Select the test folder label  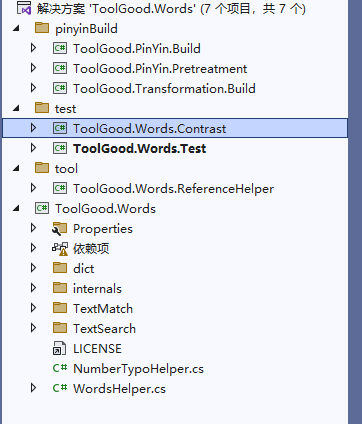click(65, 109)
